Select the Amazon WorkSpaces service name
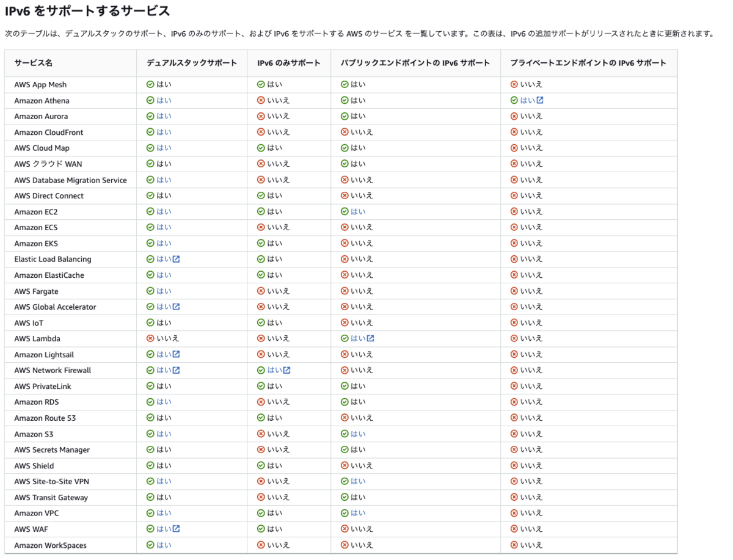 tap(51, 545)
